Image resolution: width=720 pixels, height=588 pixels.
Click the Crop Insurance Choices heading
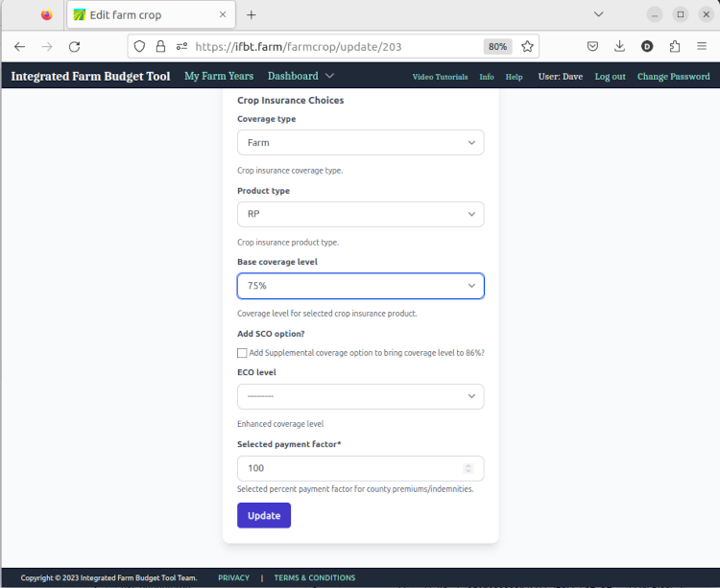(x=291, y=101)
